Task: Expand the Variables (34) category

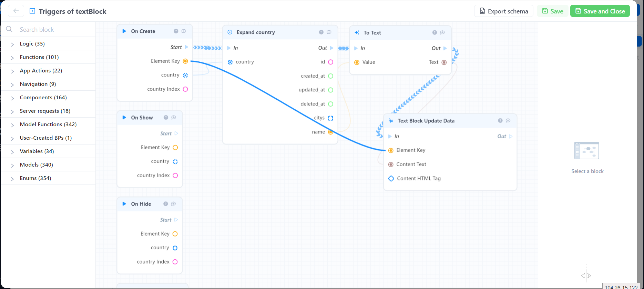Action: 48,151
